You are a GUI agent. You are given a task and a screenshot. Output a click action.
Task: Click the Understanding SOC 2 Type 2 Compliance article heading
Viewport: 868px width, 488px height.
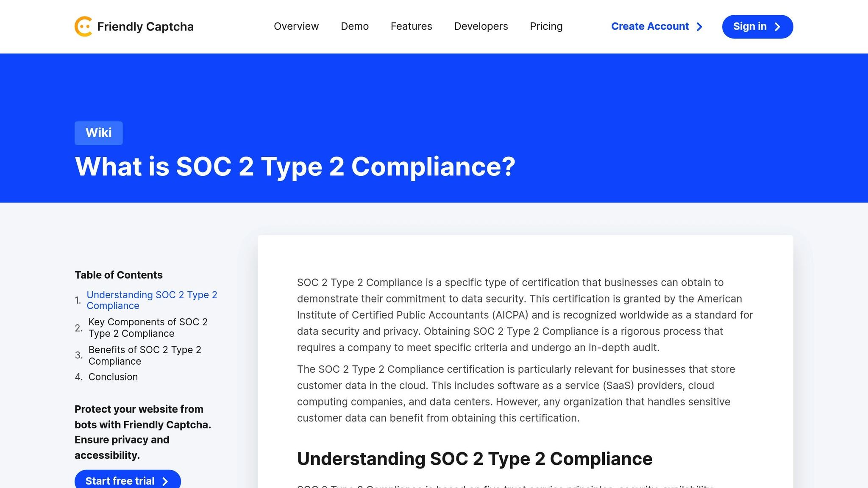(475, 458)
